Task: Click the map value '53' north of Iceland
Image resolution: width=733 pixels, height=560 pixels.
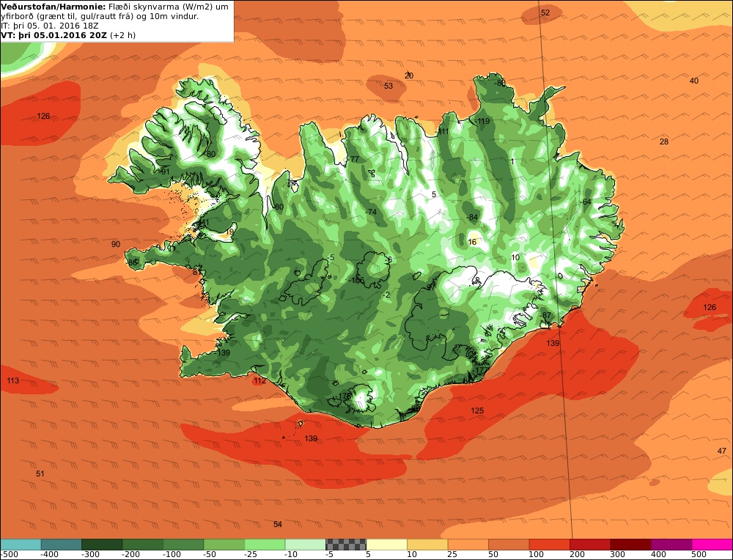Action: tap(388, 86)
